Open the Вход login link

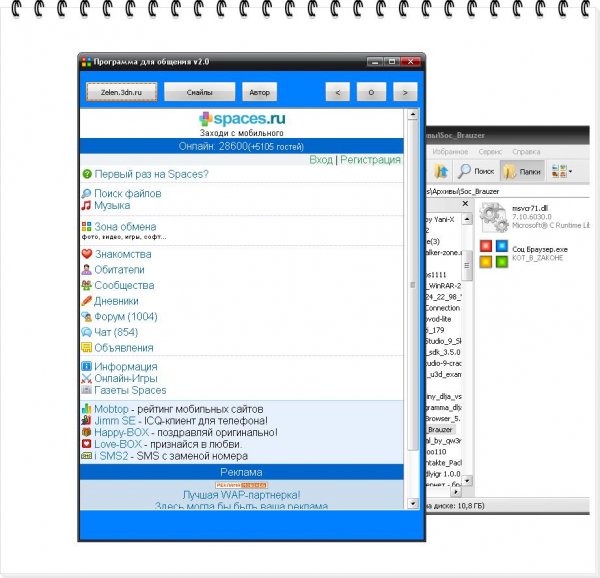tap(321, 160)
